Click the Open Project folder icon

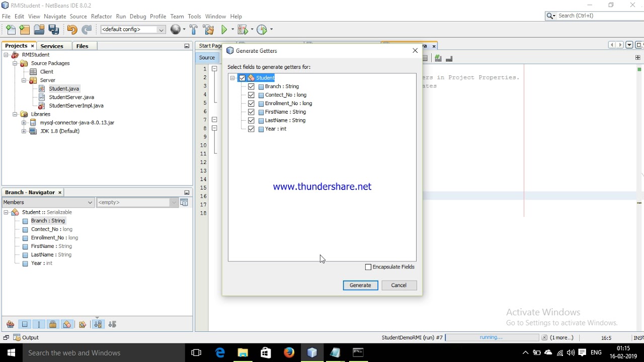tap(39, 30)
